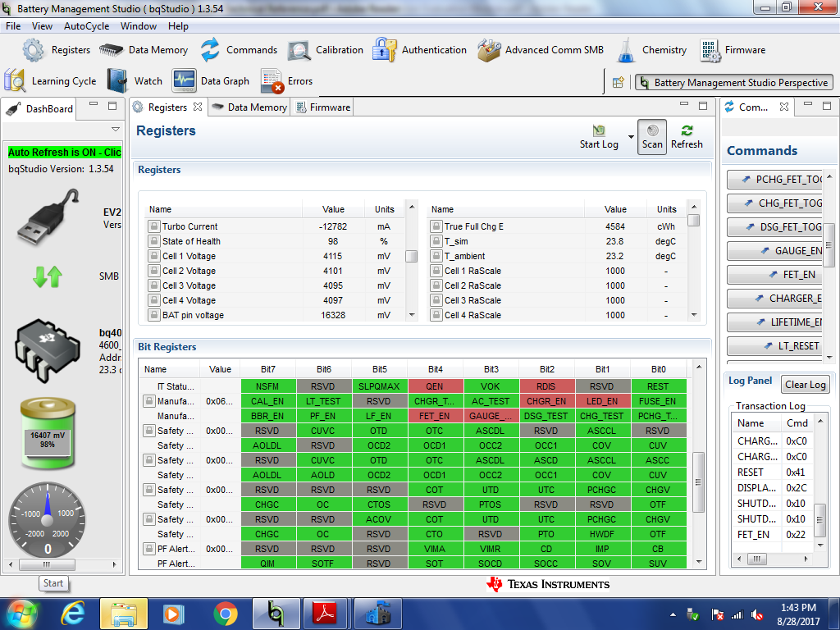Click Transaction Log horizontal scrollbar thumb
The image size is (840, 630).
click(756, 559)
